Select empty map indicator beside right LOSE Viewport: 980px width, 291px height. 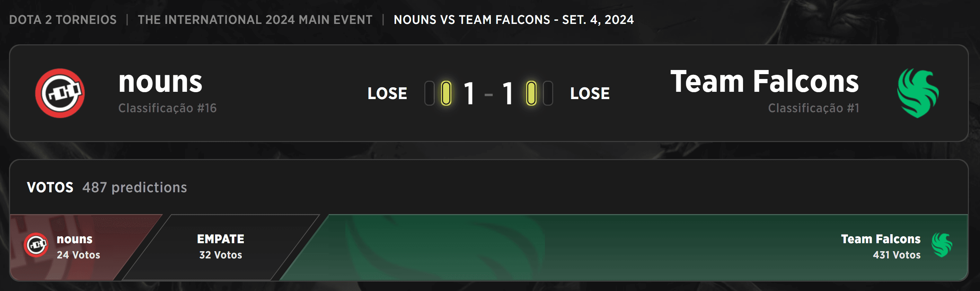[548, 93]
